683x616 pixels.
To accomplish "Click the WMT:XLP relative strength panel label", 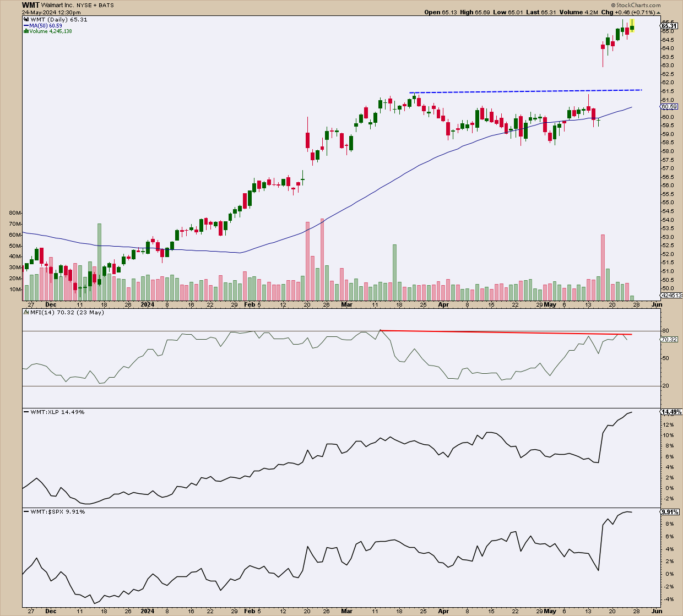I will [x=58, y=412].
